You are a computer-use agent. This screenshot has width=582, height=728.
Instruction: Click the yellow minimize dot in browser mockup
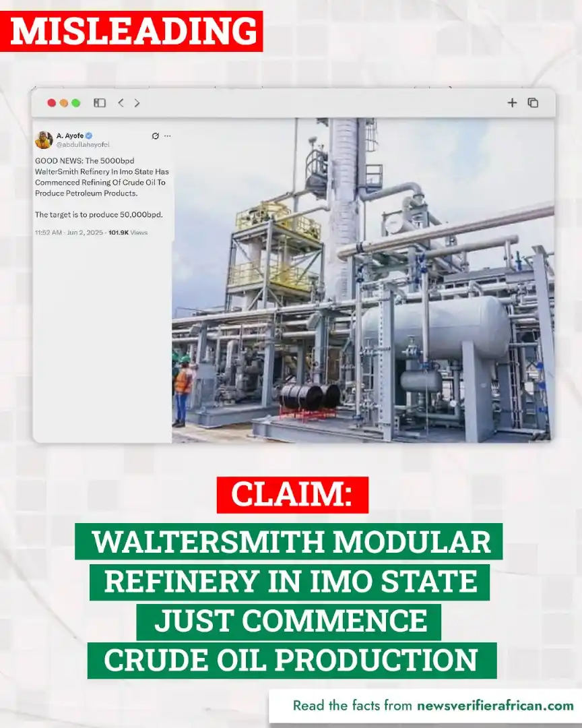coord(64,102)
